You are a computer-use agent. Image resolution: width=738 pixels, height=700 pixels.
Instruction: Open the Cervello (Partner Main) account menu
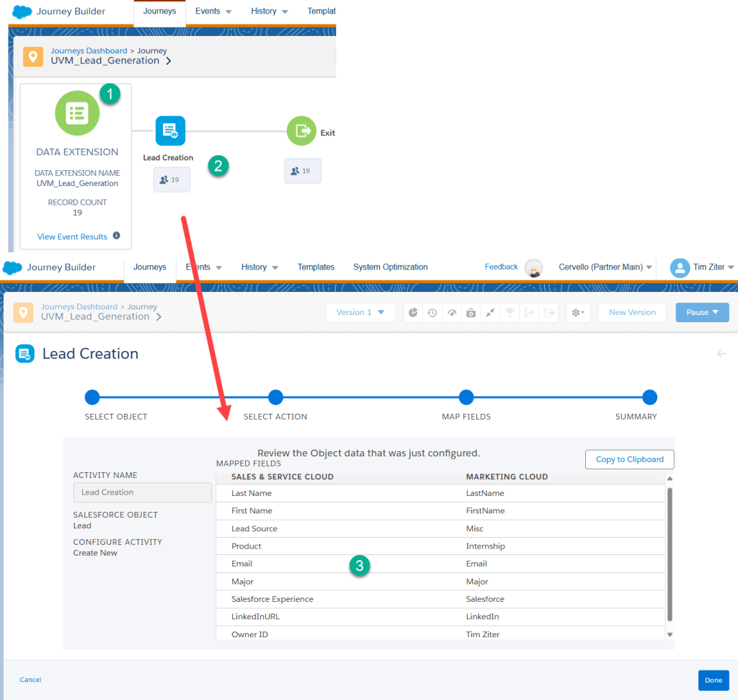point(605,267)
